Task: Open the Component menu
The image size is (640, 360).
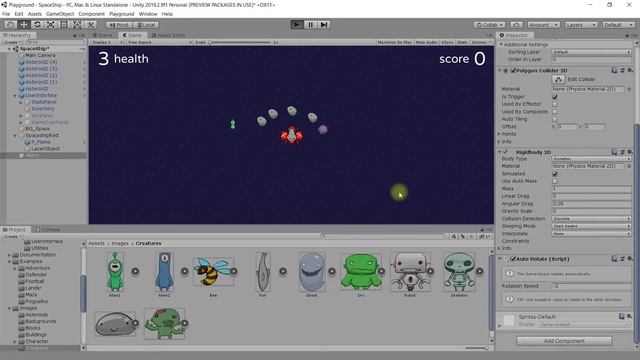Action: (x=91, y=14)
